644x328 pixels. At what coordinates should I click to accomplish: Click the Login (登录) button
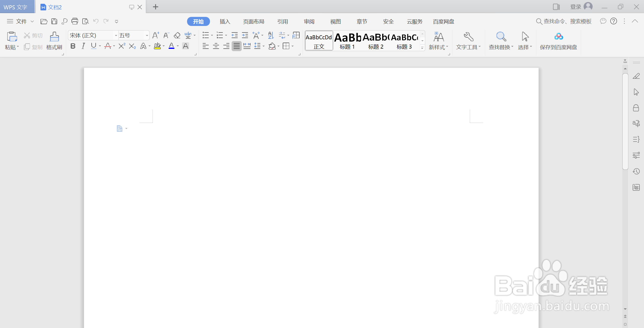[576, 7]
